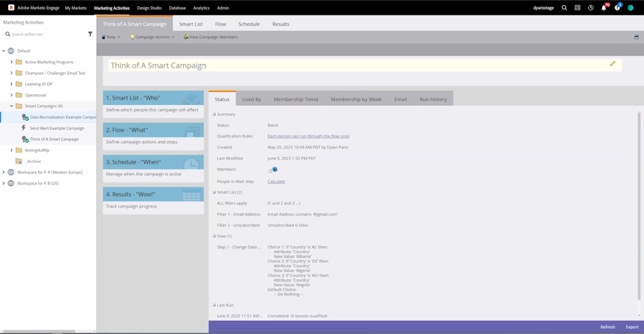Open the global search magnifier icon
Viewport: 644px width, 334px height.
pyautogui.click(x=564, y=8)
